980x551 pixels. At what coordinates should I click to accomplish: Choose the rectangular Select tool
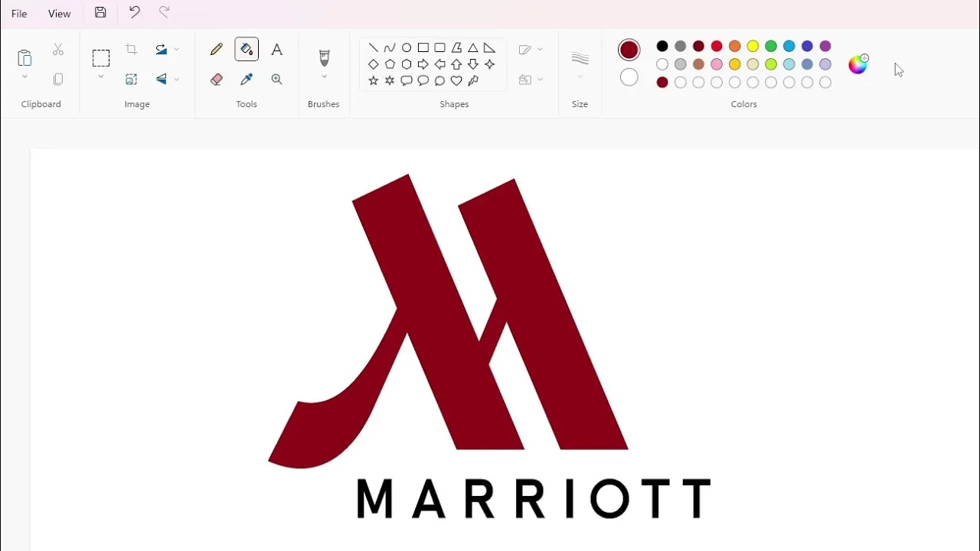tap(101, 58)
